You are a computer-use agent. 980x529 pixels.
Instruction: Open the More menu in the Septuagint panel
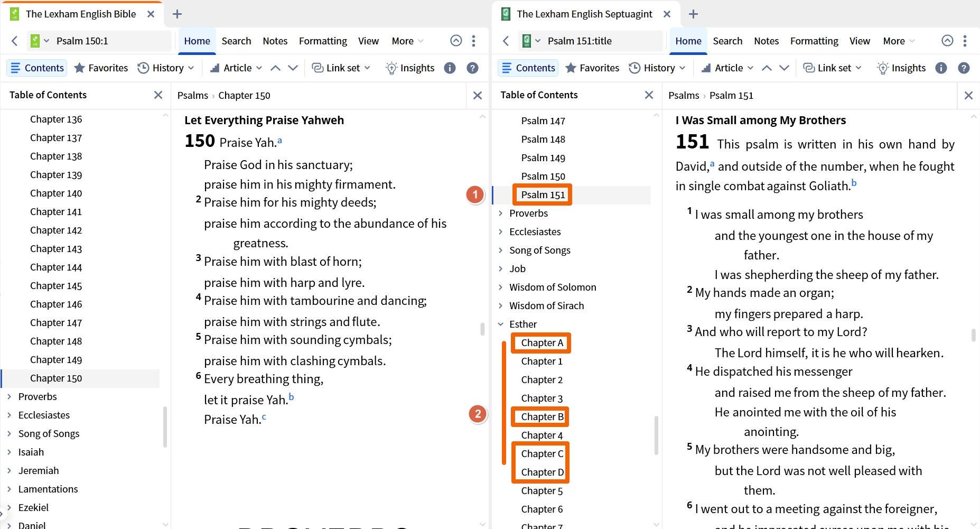(x=899, y=41)
